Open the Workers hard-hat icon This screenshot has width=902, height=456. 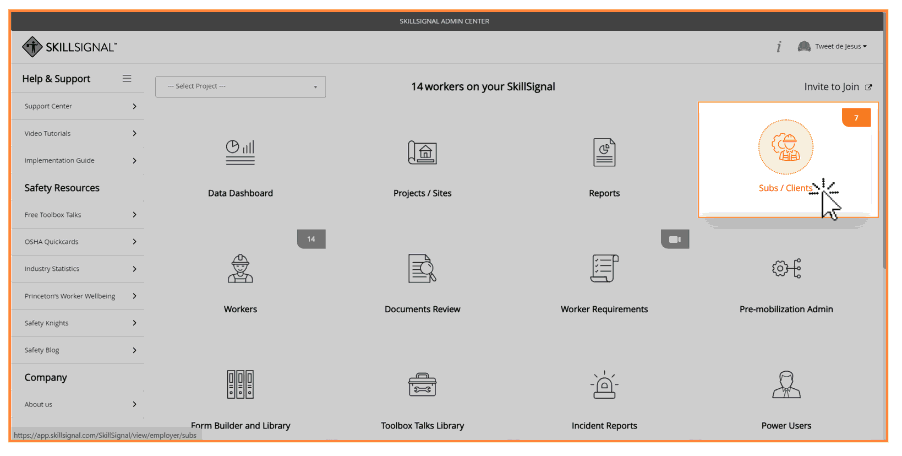240,269
